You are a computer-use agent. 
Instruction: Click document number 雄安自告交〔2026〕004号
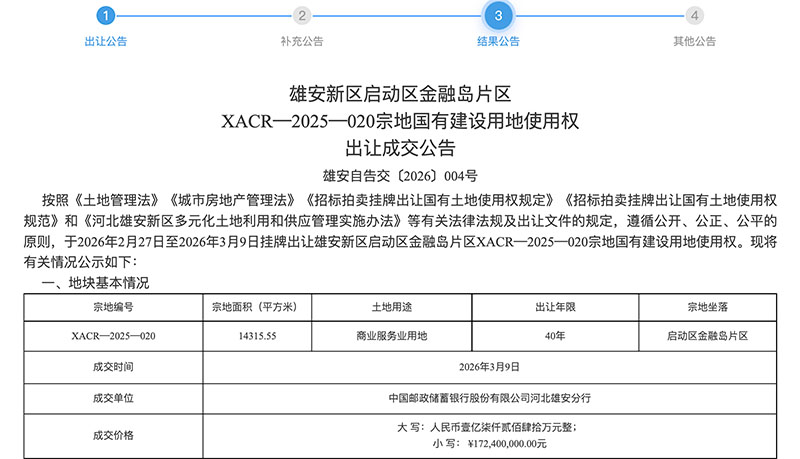pos(400,172)
